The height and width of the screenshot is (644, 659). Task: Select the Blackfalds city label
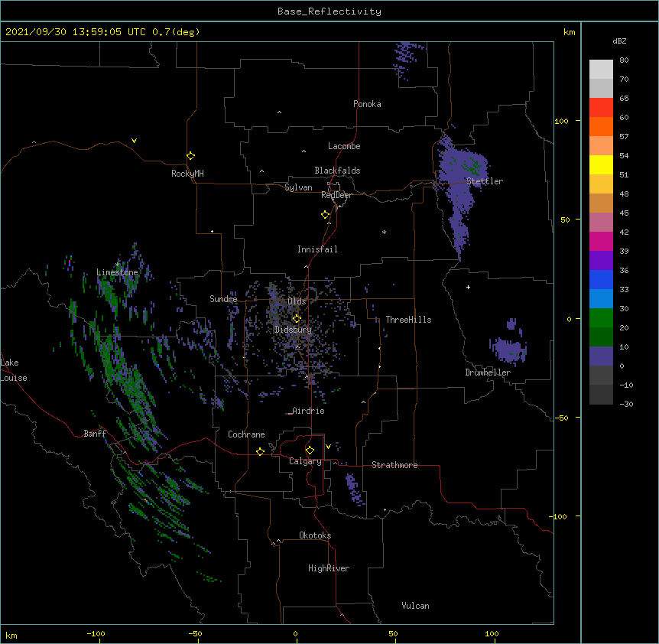tap(337, 171)
